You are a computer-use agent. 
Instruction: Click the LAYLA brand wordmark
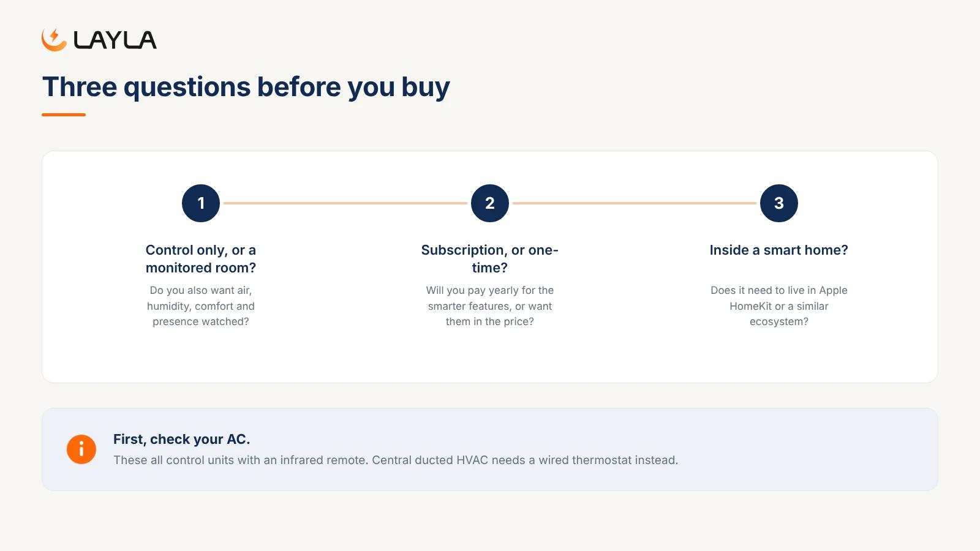[115, 40]
